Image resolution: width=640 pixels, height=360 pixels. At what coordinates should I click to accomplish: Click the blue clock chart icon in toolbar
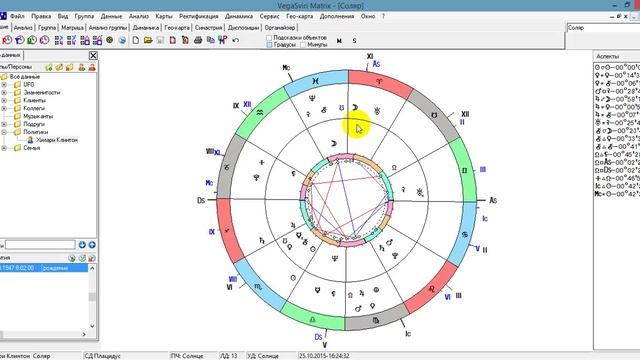click(x=20, y=40)
